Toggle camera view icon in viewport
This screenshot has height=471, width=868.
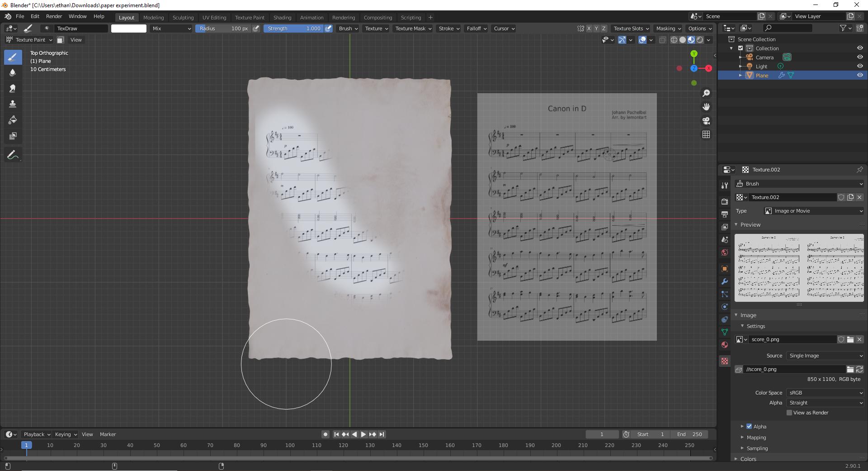click(x=706, y=121)
